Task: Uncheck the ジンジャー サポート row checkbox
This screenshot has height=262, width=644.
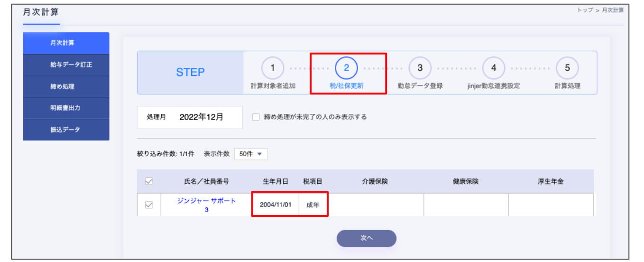Action: 148,205
